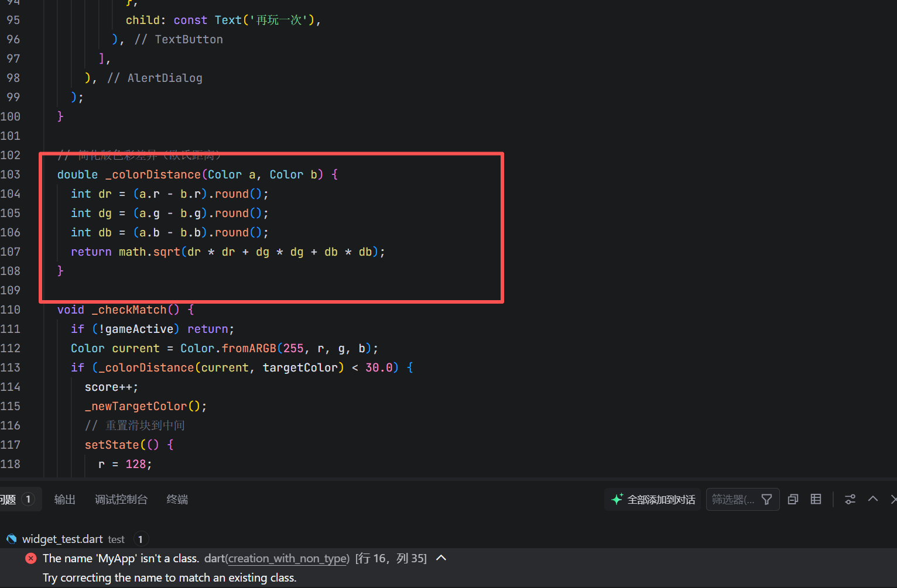Click code line "child: const Text('再玩一次'),"
The image size is (897, 588).
click(224, 20)
